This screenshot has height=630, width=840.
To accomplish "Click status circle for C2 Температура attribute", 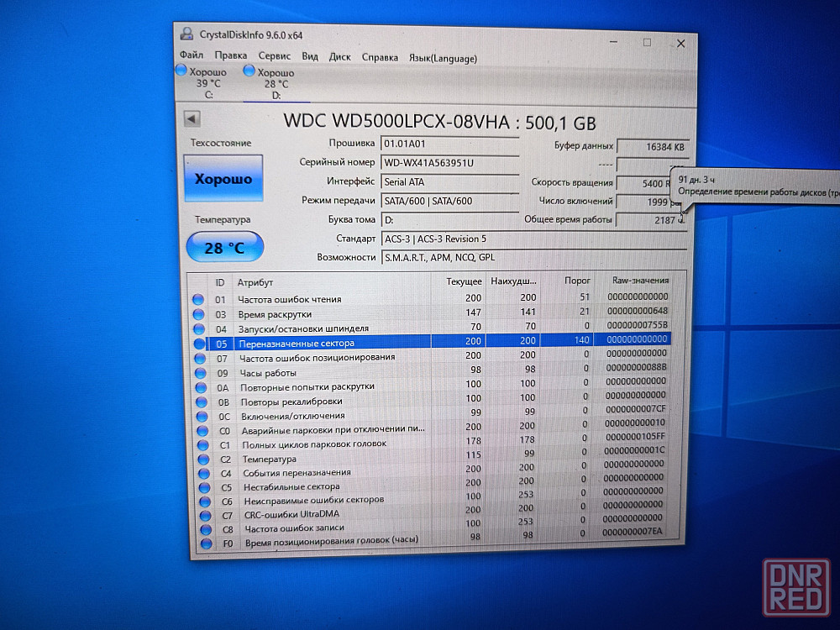I will 203,459.
